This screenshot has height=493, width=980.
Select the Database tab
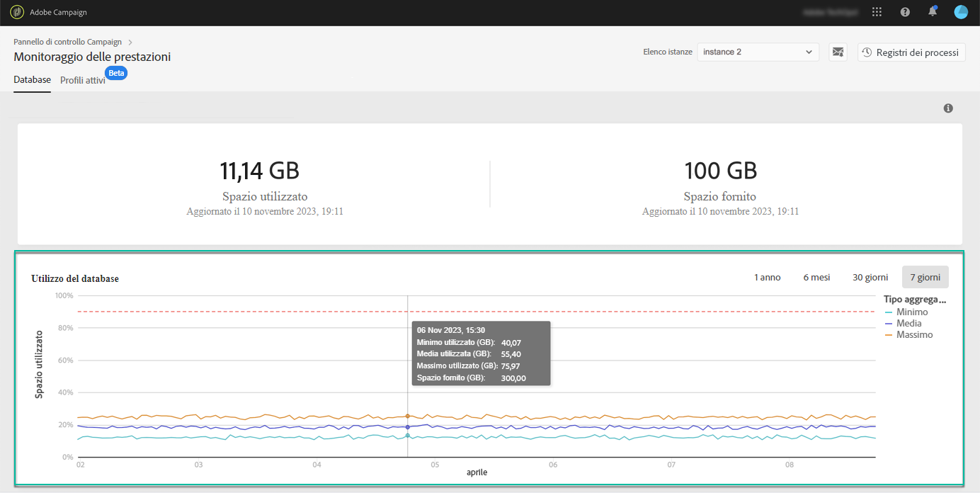click(x=33, y=80)
